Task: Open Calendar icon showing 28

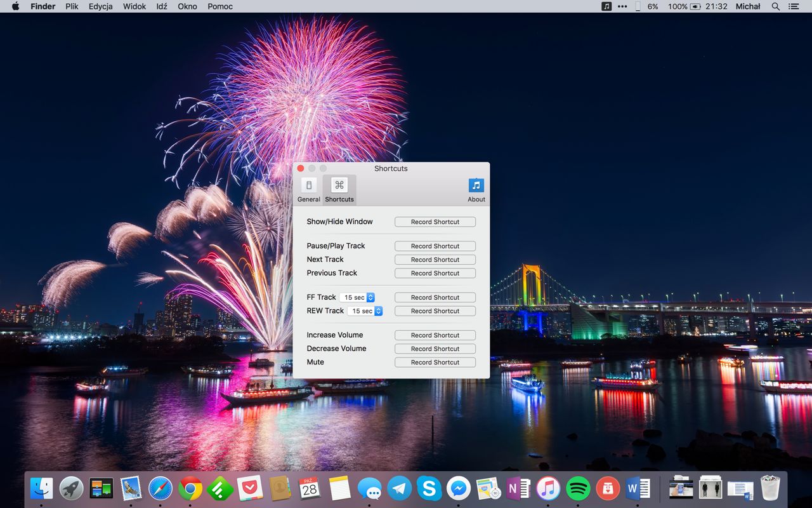Action: [310, 488]
